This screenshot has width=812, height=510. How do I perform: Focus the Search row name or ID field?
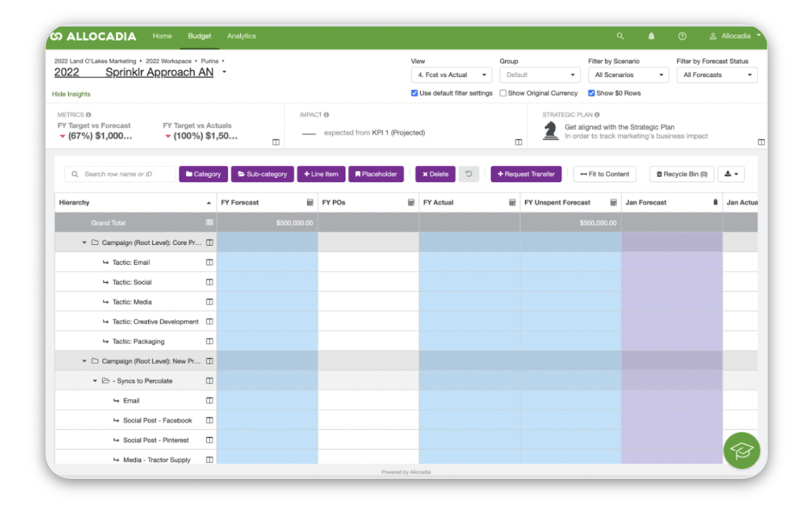point(120,174)
